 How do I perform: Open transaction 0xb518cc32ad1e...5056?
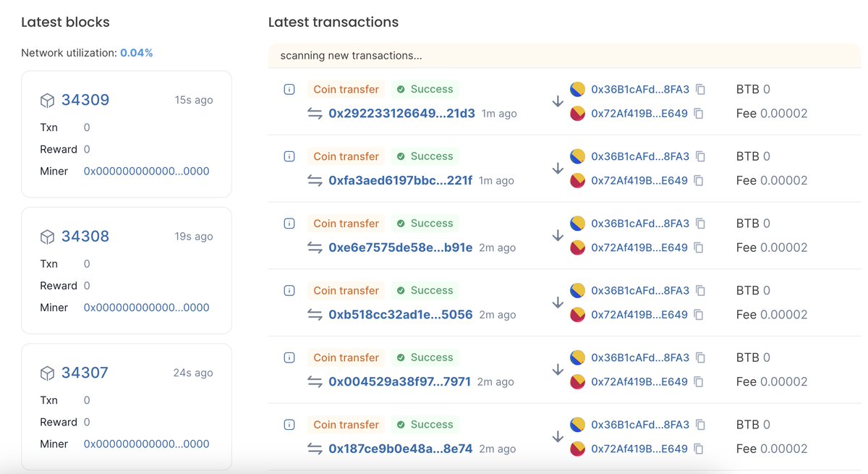pos(400,315)
